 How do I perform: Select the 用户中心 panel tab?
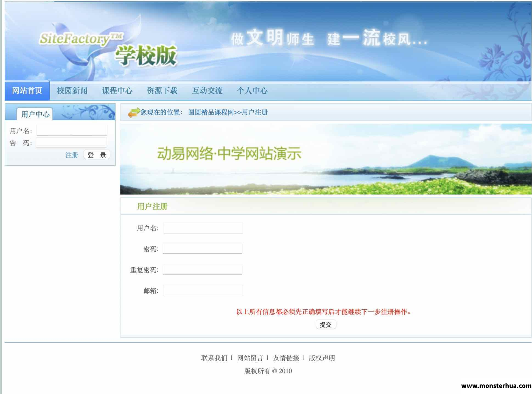[35, 114]
